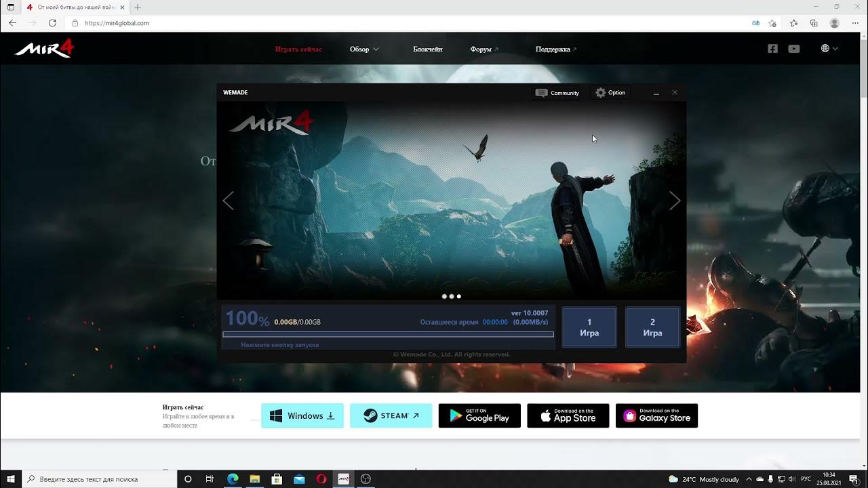
Task: Open the Mail app from taskbar
Action: pyautogui.click(x=299, y=479)
